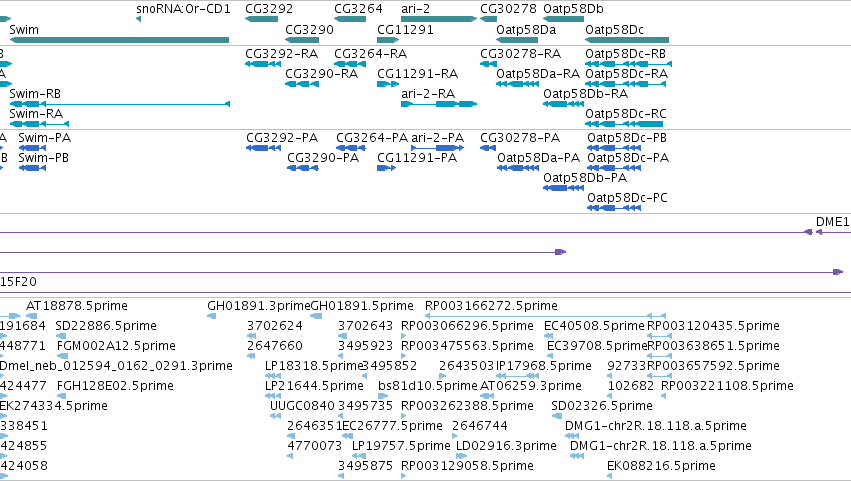Select the CG3264 gene arrow

pyautogui.click(x=350, y=19)
